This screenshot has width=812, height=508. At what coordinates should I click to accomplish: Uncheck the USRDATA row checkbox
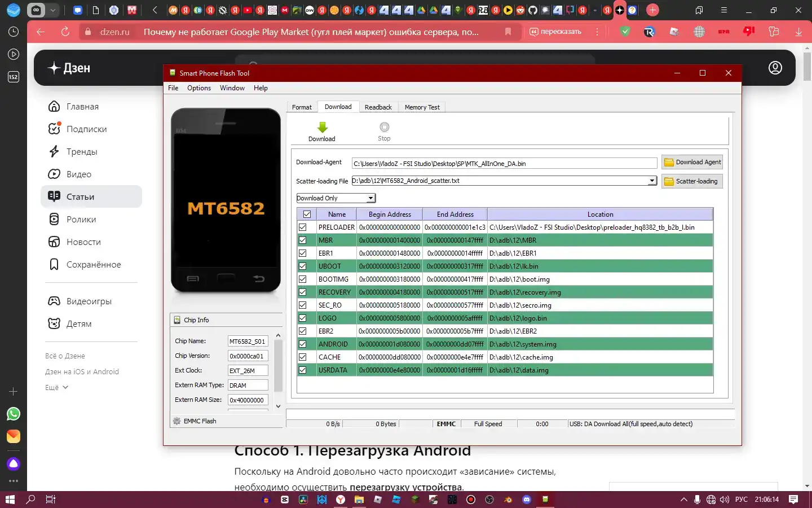303,370
